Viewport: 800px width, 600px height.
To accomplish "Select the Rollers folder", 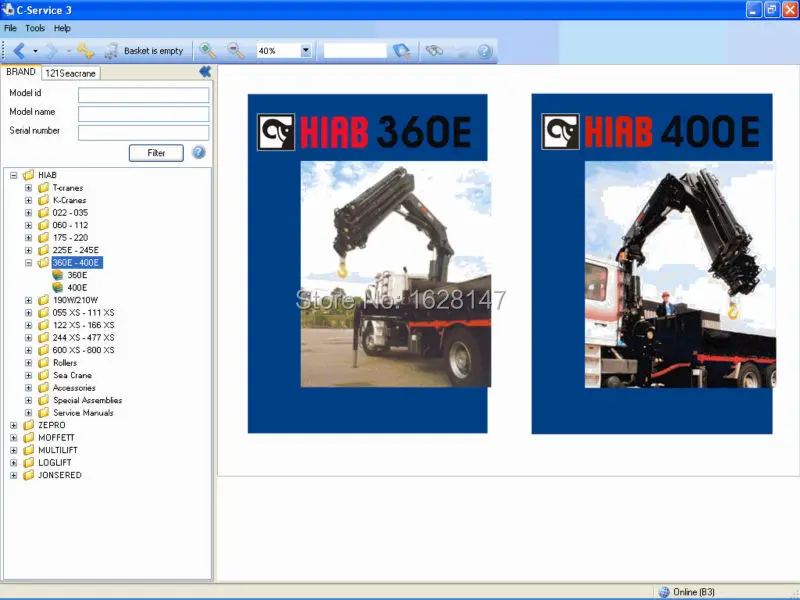I will 65,363.
